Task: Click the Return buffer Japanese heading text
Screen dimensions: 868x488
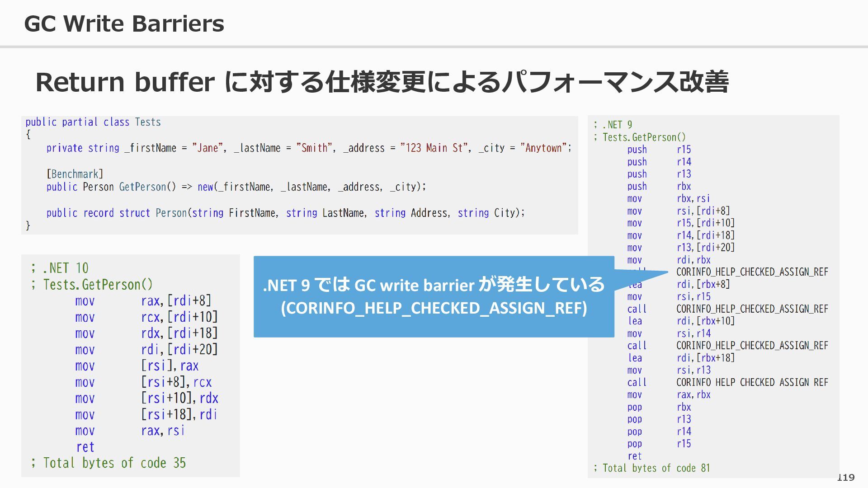Action: pyautogui.click(x=382, y=82)
